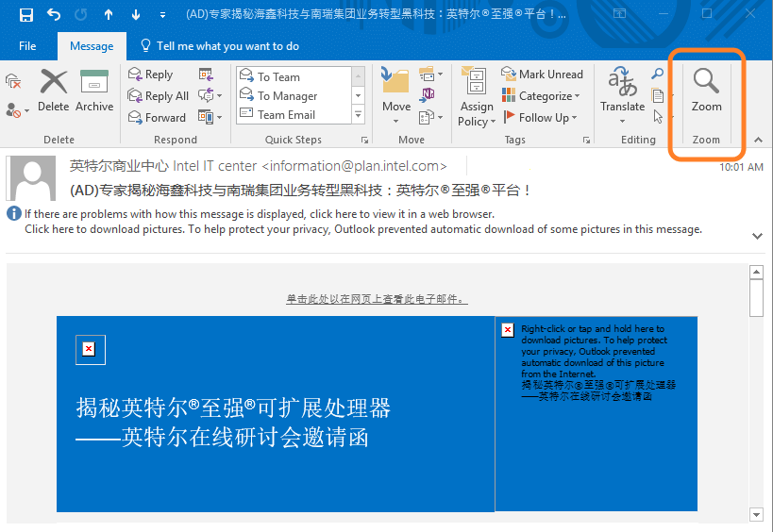Mark the message as Unread
The height and width of the screenshot is (532, 773).
(x=542, y=75)
